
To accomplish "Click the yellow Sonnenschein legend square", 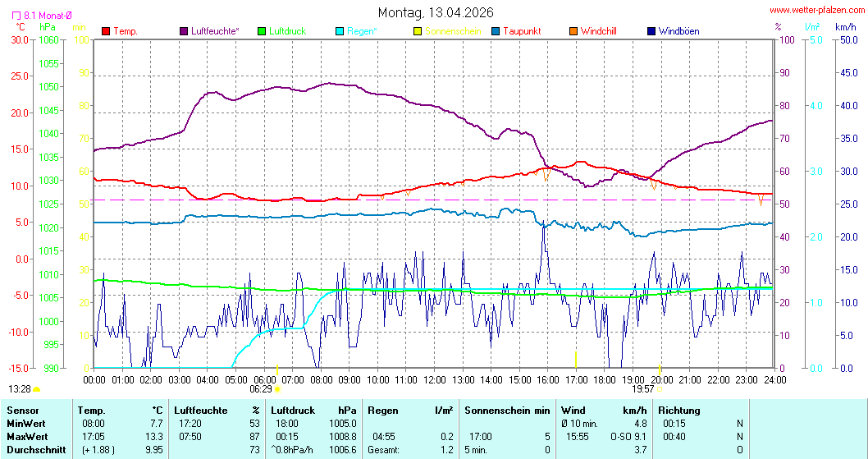I will 418,31.
